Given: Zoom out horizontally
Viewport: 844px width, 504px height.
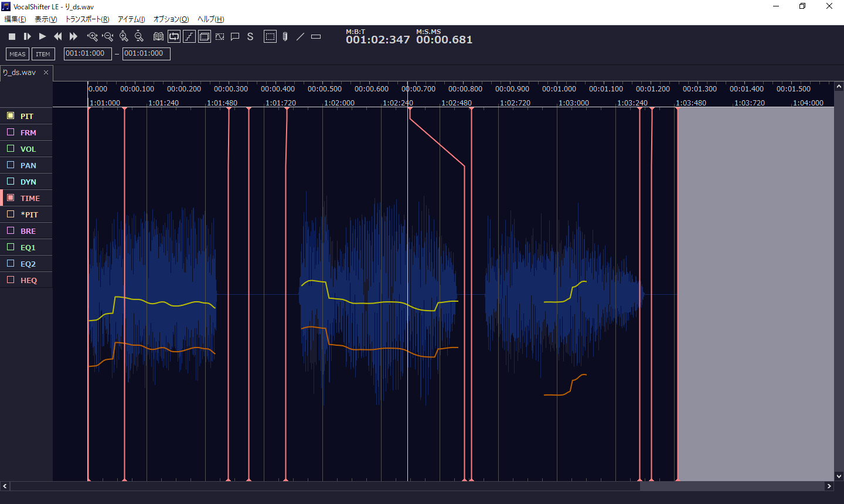Looking at the screenshot, I should point(107,36).
